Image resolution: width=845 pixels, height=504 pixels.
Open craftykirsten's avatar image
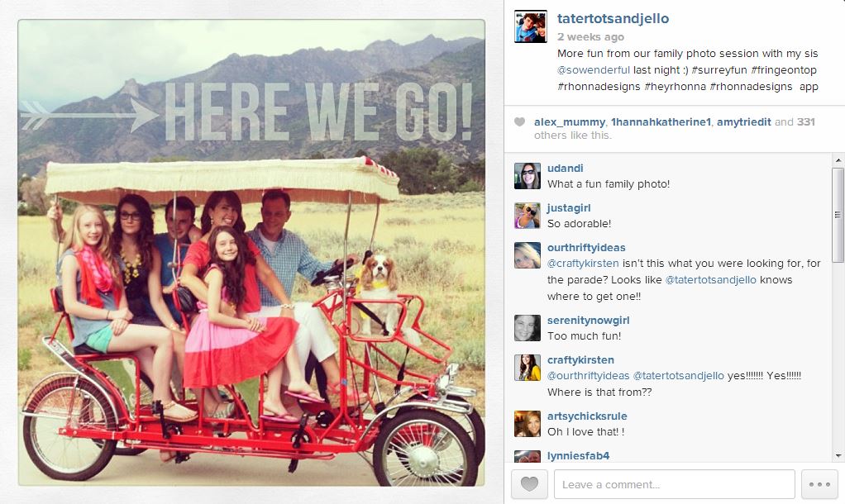coord(527,368)
